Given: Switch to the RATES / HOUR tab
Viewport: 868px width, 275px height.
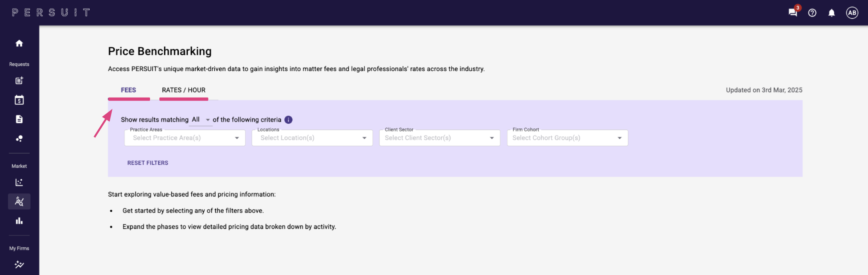Looking at the screenshot, I should tap(184, 90).
